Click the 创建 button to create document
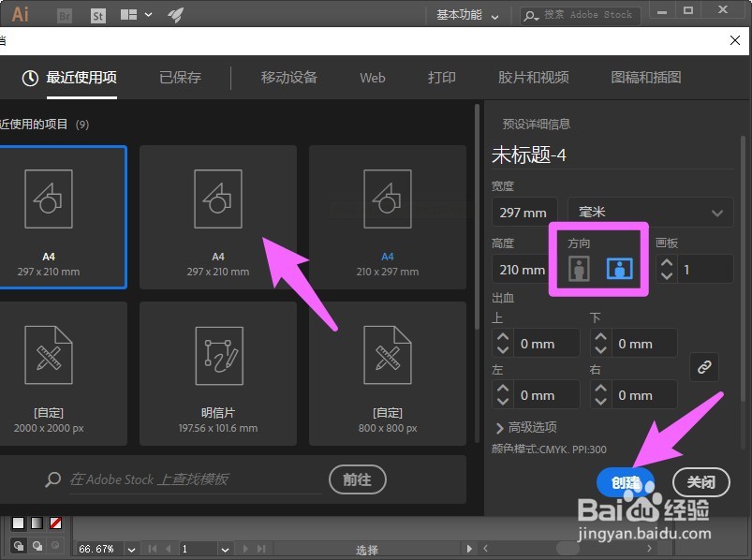Screen dimensions: 752x560 tap(626, 482)
